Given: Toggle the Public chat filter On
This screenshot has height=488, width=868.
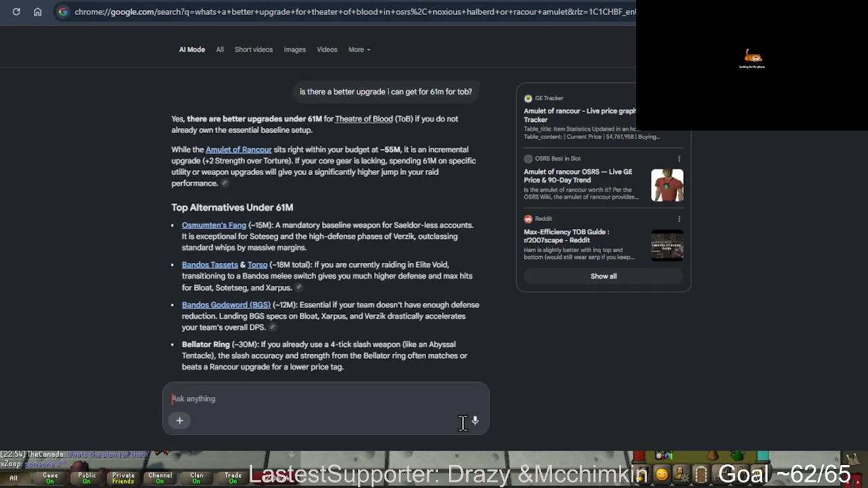Looking at the screenshot, I should pyautogui.click(x=87, y=478).
